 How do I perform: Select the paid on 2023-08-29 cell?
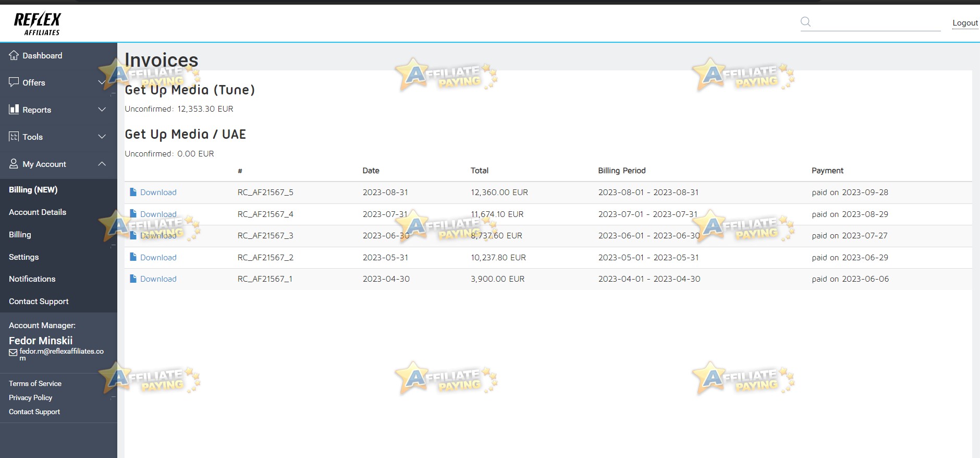850,214
